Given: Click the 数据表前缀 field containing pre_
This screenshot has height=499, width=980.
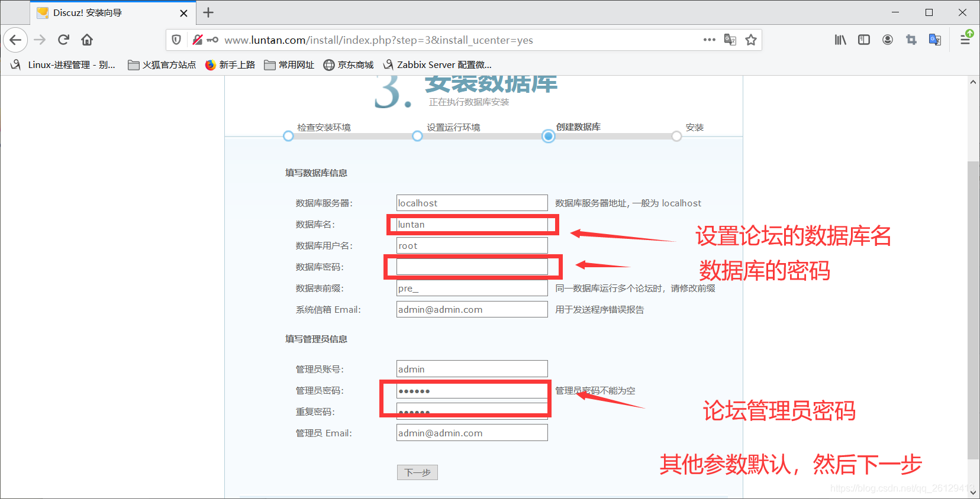Looking at the screenshot, I should click(x=472, y=288).
